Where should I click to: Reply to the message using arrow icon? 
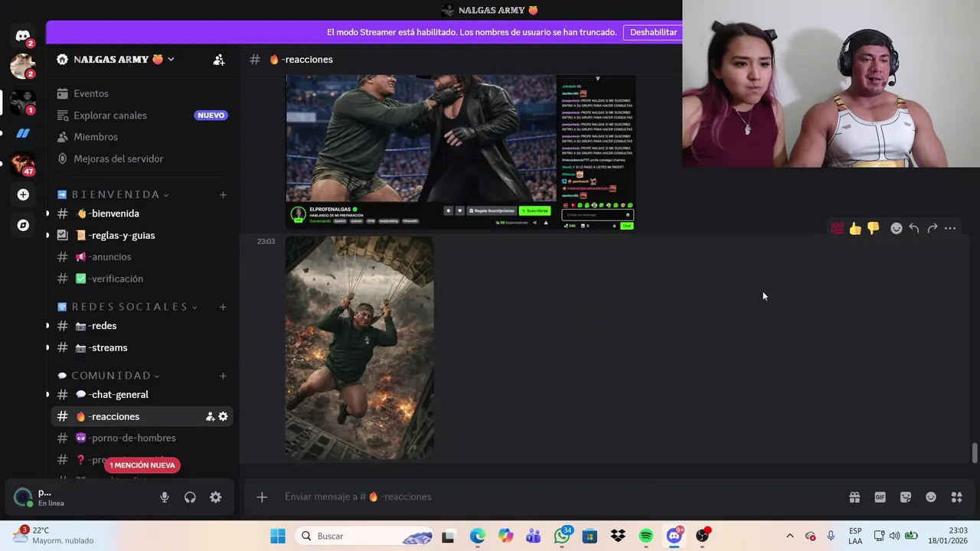(x=914, y=228)
